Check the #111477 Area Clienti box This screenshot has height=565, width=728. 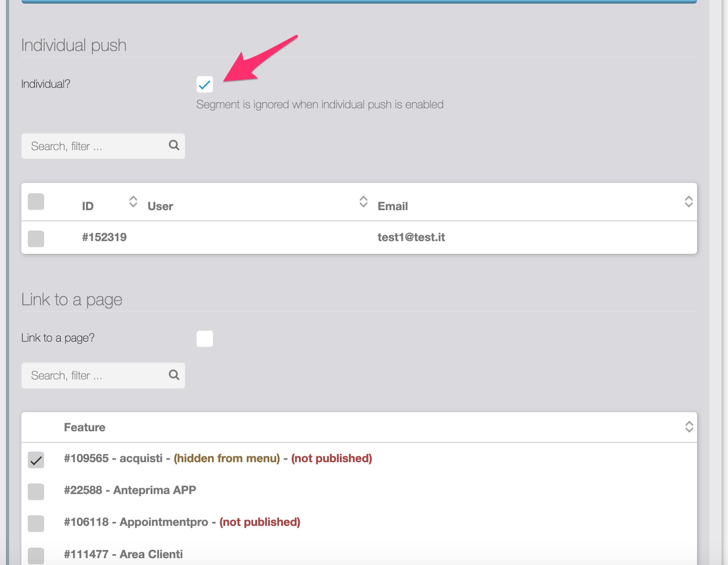tap(36, 555)
